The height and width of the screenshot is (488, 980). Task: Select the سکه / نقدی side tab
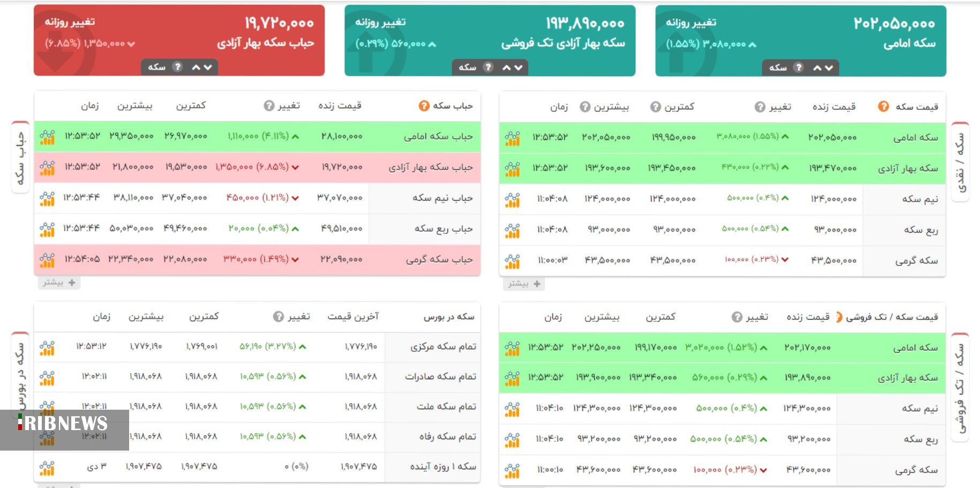coord(960,162)
